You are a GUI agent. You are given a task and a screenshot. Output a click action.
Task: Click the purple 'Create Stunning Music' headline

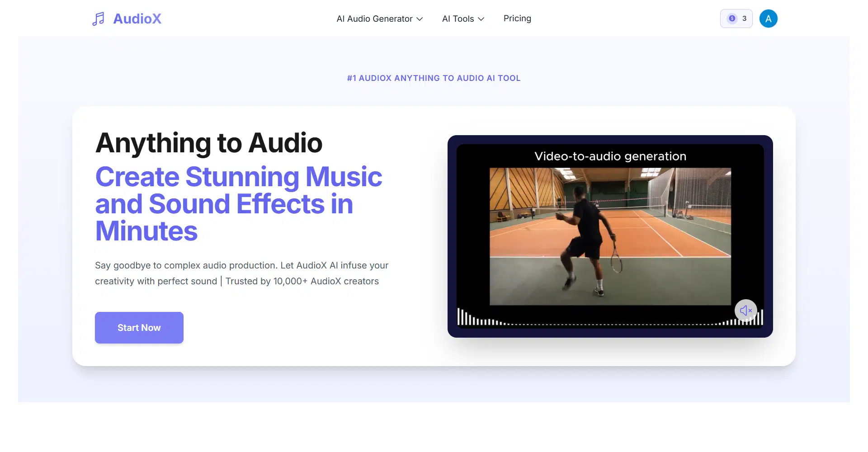[x=238, y=177]
